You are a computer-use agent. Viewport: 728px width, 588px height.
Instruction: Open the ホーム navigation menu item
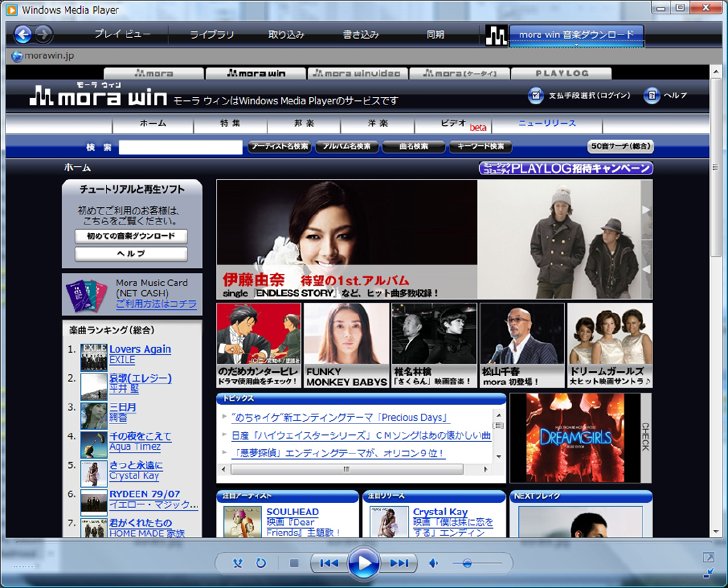(x=153, y=124)
